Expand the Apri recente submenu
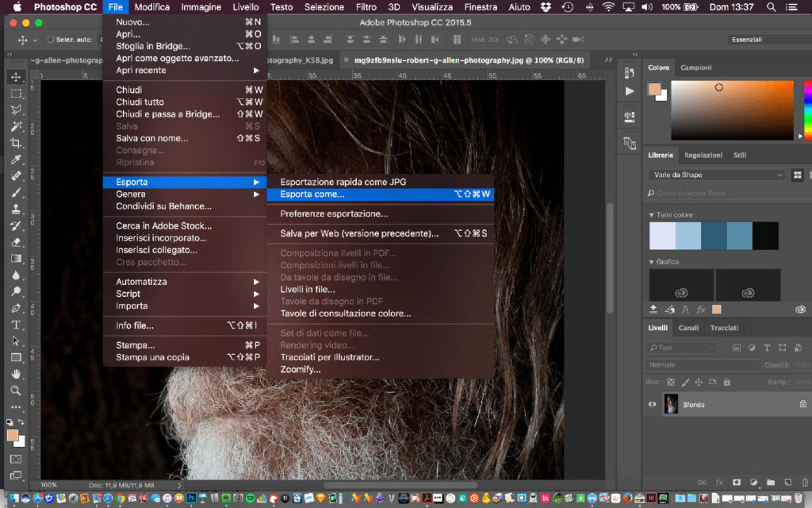Image resolution: width=812 pixels, height=508 pixels. [185, 71]
